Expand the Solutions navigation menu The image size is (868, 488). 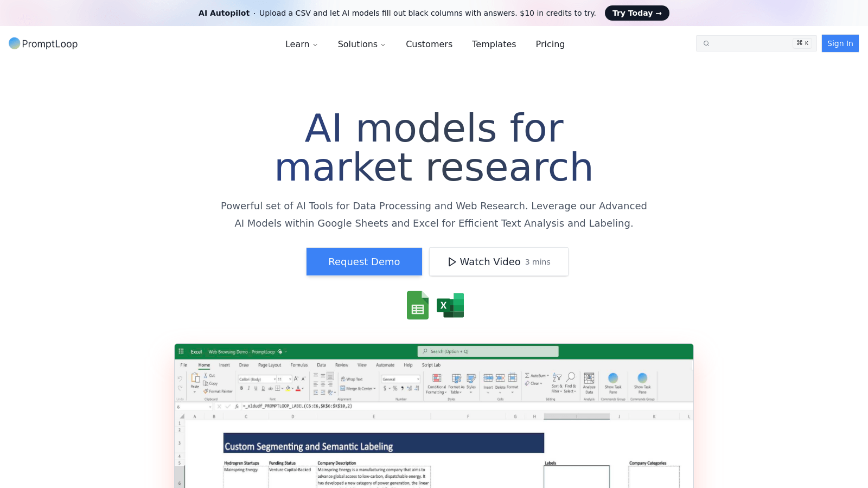click(x=362, y=44)
